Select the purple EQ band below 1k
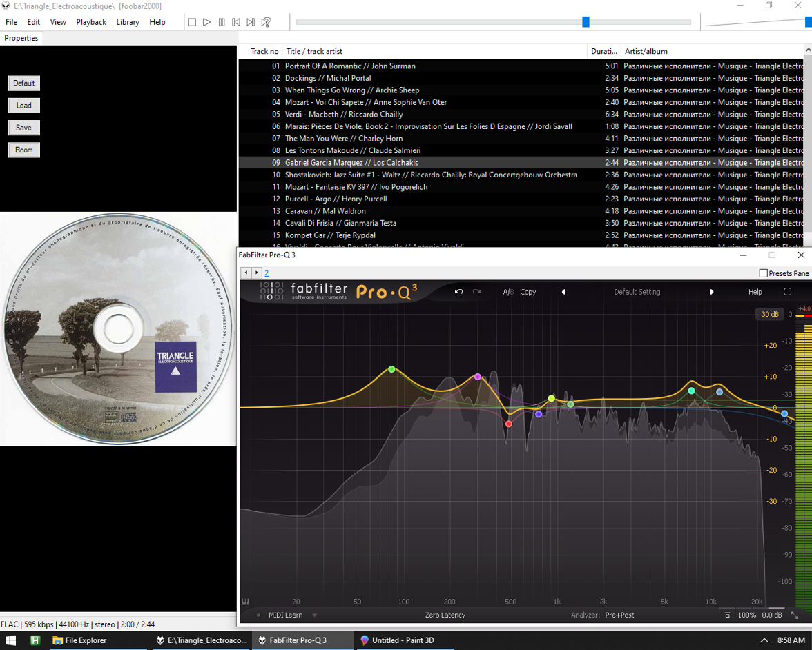 (x=539, y=414)
